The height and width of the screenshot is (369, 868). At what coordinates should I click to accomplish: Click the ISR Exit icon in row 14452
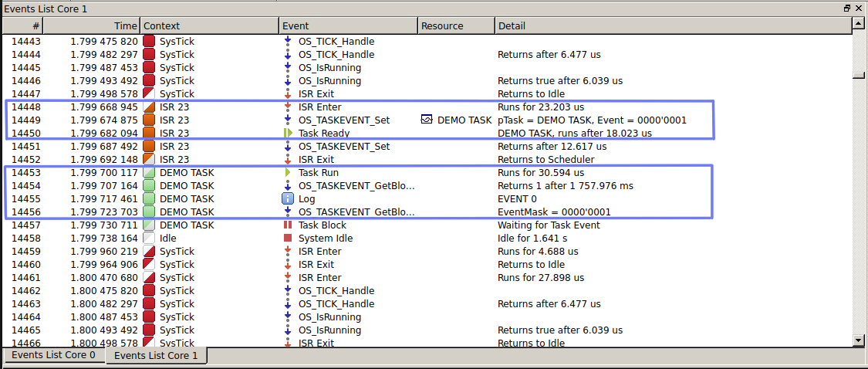288,160
